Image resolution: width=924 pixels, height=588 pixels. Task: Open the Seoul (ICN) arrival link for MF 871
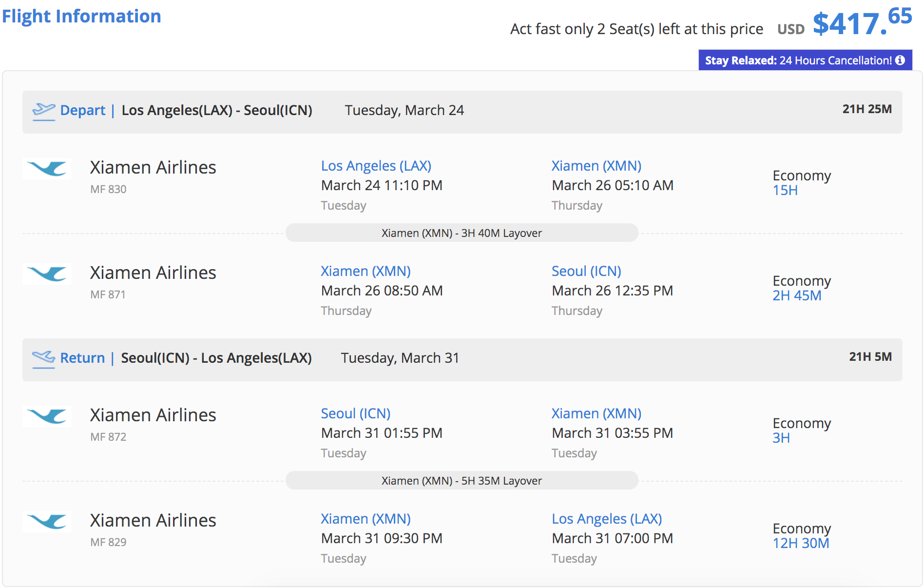tap(586, 271)
